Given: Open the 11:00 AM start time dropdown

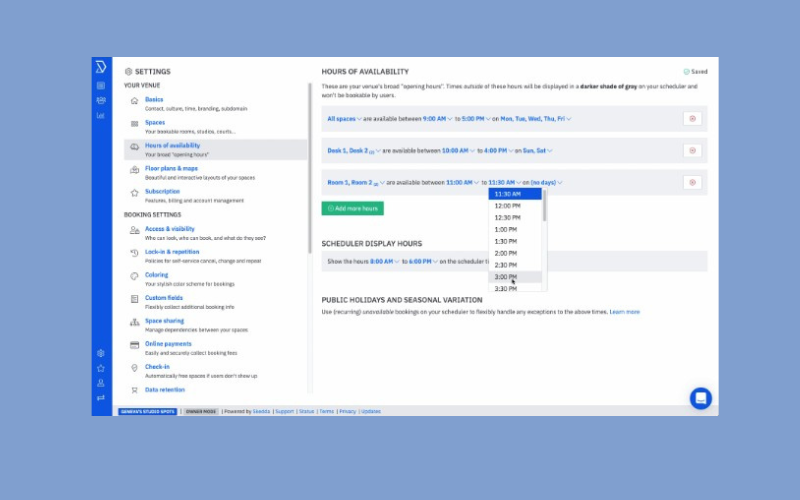Looking at the screenshot, I should pos(462,182).
